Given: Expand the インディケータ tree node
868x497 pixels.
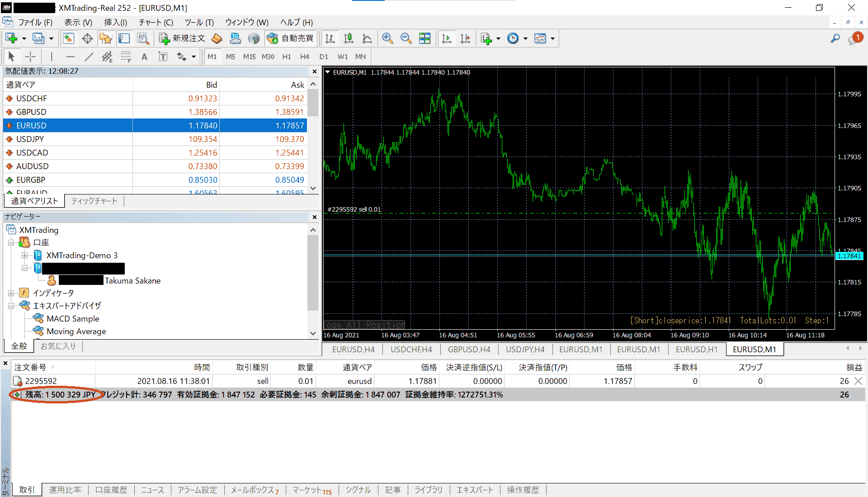Looking at the screenshot, I should pyautogui.click(x=11, y=293).
